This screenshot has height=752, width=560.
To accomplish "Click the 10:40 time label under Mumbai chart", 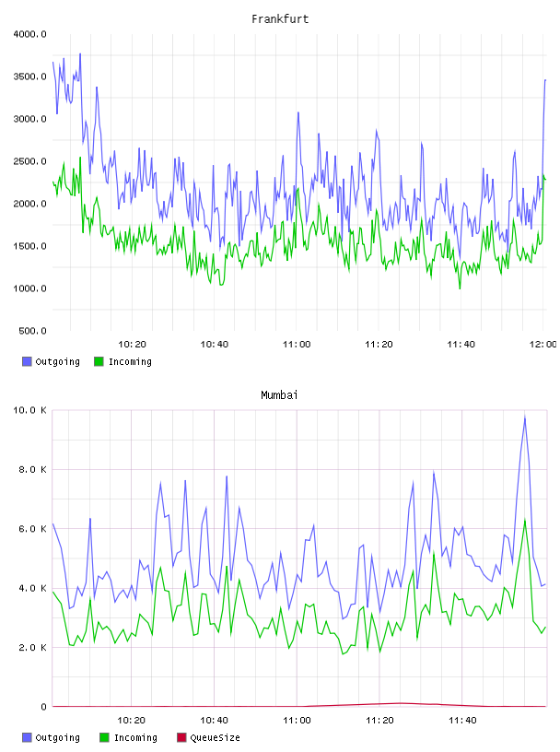I will click(214, 721).
